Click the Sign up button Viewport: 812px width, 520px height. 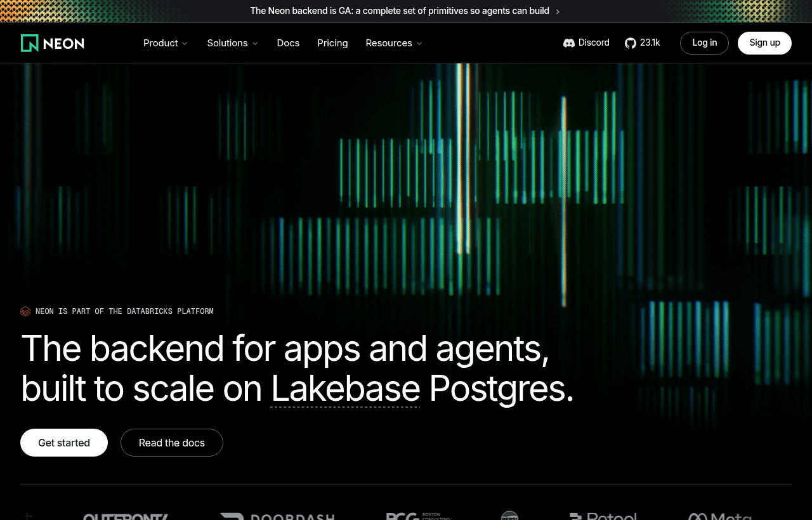(x=764, y=43)
